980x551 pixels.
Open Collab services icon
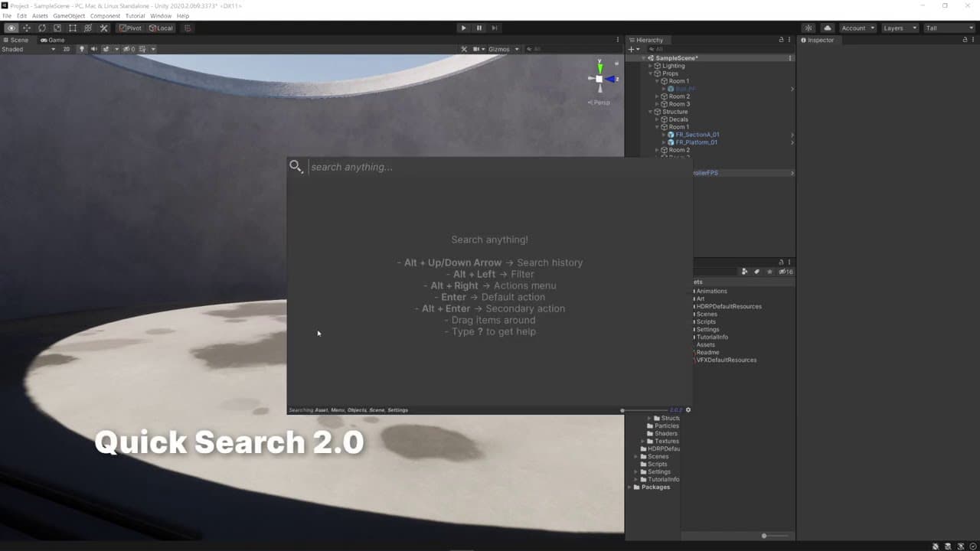(x=808, y=28)
